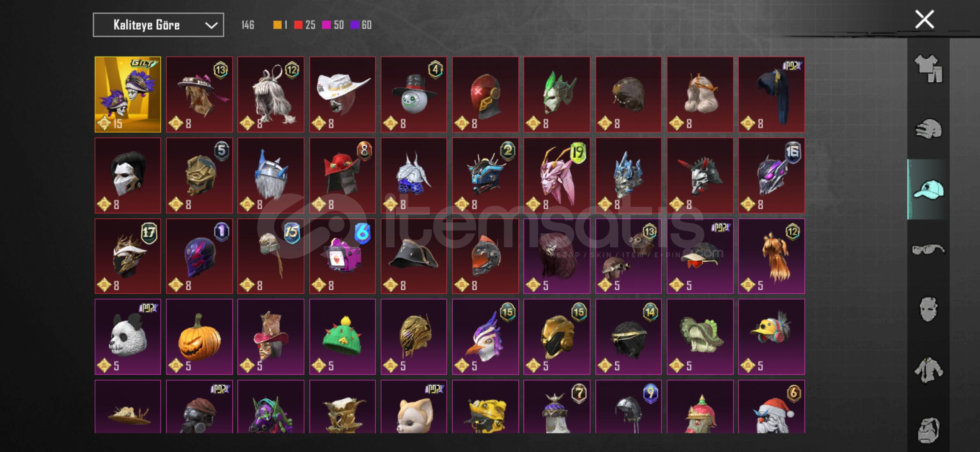The width and height of the screenshot is (980, 452).
Task: Pick the green Christmas beanie item
Action: (343, 337)
